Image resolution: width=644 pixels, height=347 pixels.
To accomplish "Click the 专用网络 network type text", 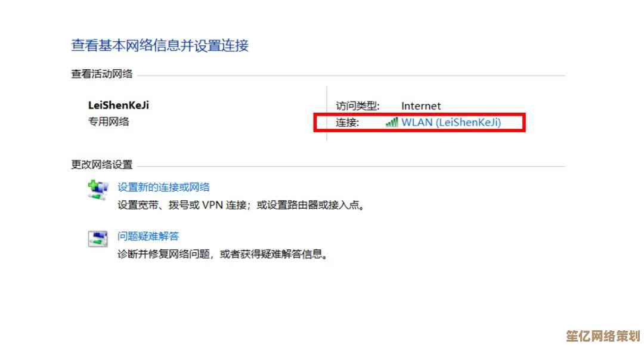I will tap(109, 122).
